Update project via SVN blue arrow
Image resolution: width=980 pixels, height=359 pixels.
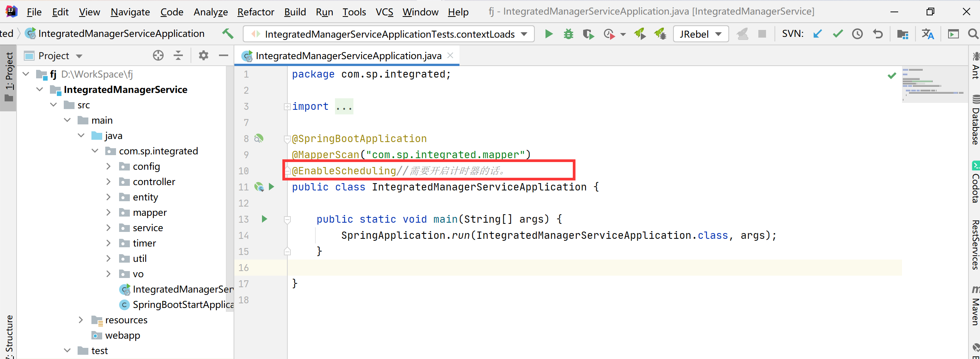pyautogui.click(x=817, y=34)
